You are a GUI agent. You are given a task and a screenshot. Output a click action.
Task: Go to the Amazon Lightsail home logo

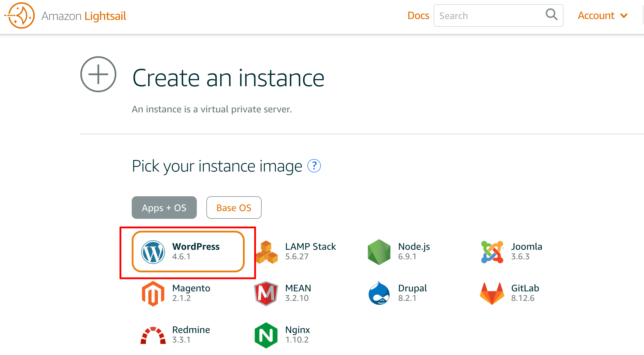pos(65,15)
